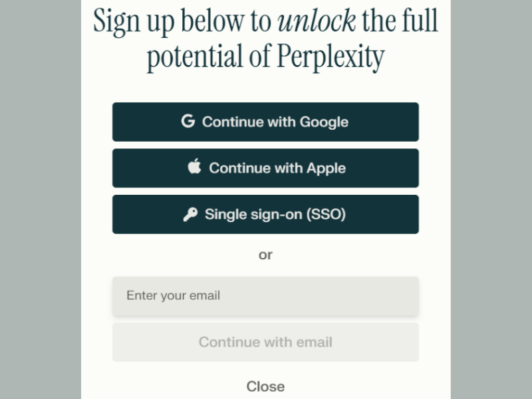532x399 pixels.
Task: Click the Continue with email button
Action: coord(265,342)
